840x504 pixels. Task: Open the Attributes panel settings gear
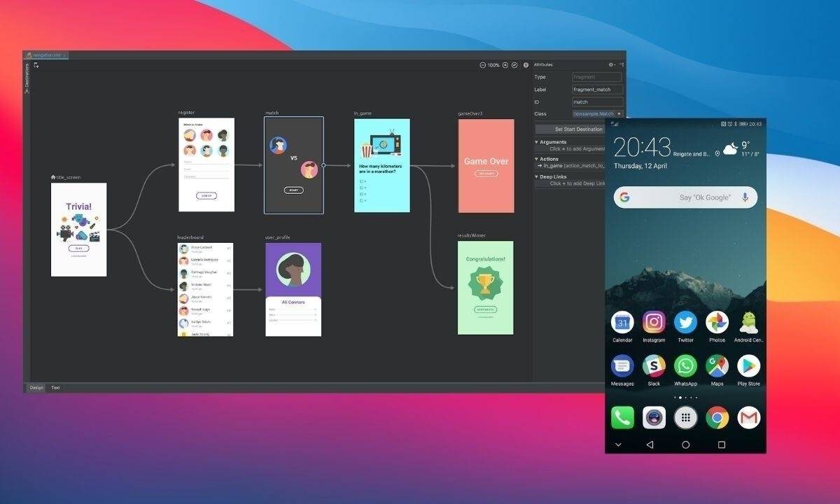click(x=611, y=64)
